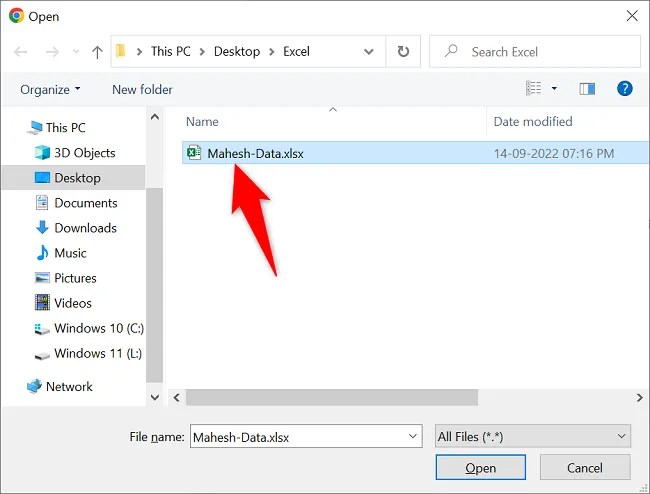Click the Videos filmstrip icon
Image resolution: width=650 pixels, height=494 pixels.
click(42, 303)
